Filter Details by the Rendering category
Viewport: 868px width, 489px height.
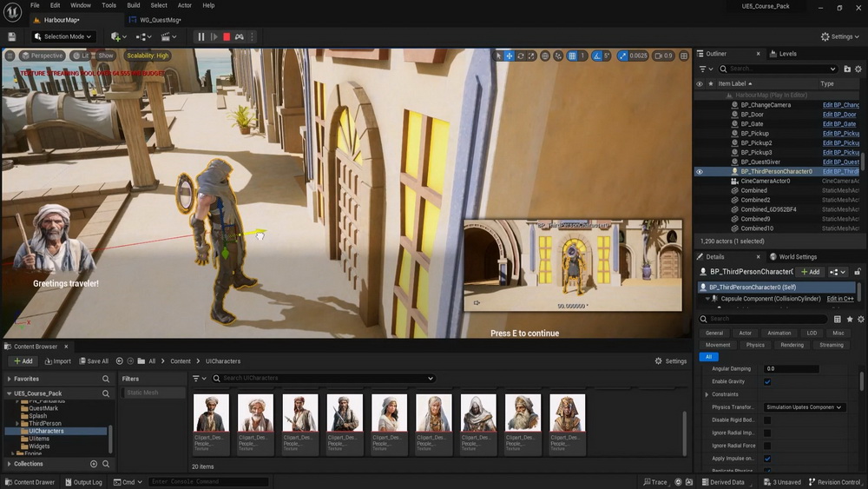792,345
